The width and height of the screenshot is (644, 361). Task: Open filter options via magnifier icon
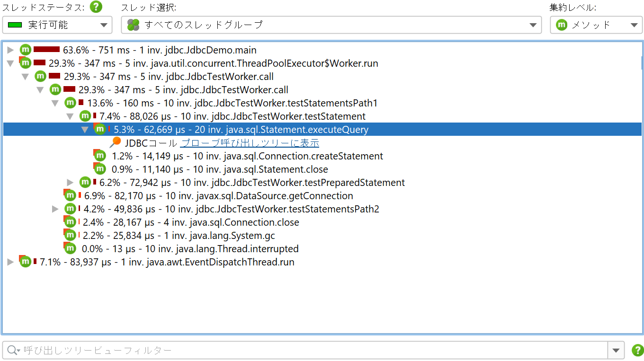tap(13, 350)
